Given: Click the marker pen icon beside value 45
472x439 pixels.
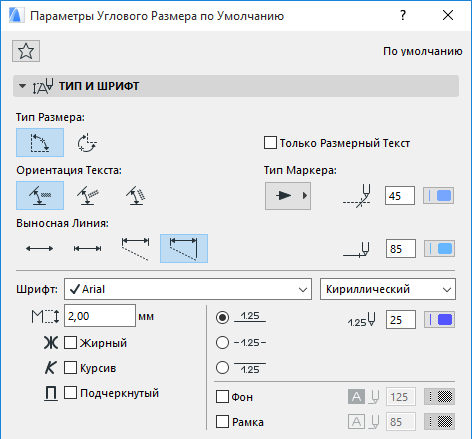Looking at the screenshot, I should (357, 196).
